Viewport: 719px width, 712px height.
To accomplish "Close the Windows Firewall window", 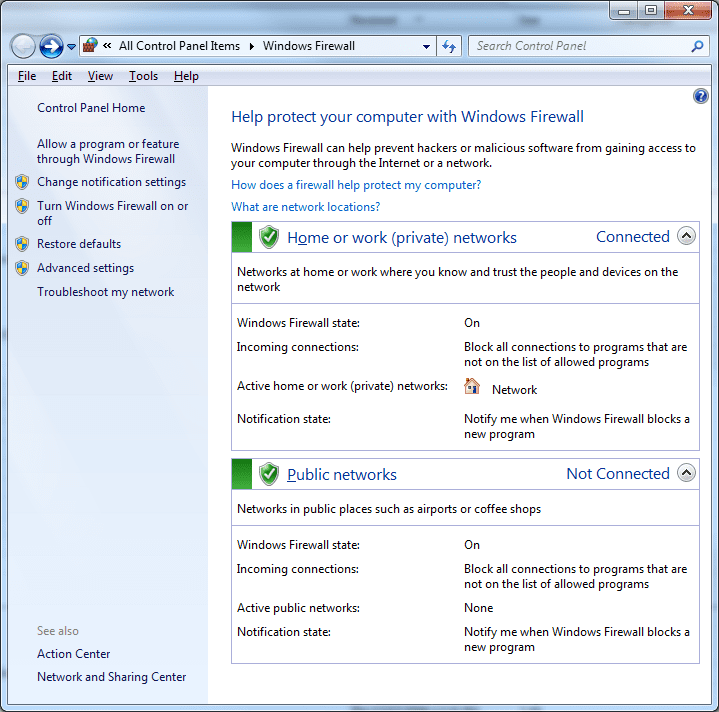I will coord(688,11).
